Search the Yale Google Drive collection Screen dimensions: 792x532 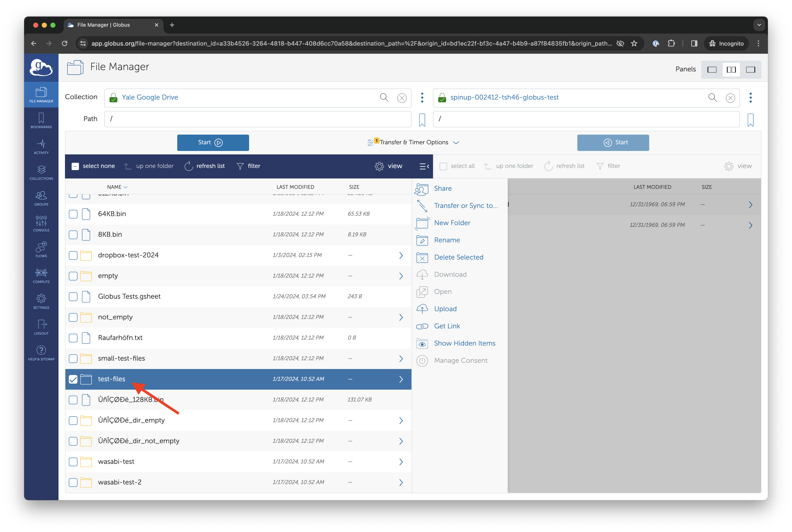(x=384, y=98)
